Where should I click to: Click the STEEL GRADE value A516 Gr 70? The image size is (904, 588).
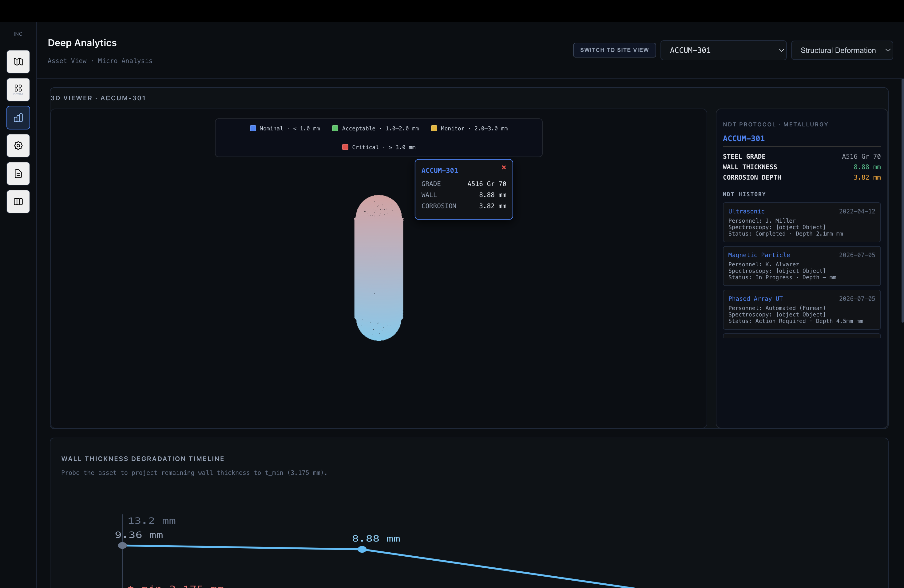[x=861, y=157]
